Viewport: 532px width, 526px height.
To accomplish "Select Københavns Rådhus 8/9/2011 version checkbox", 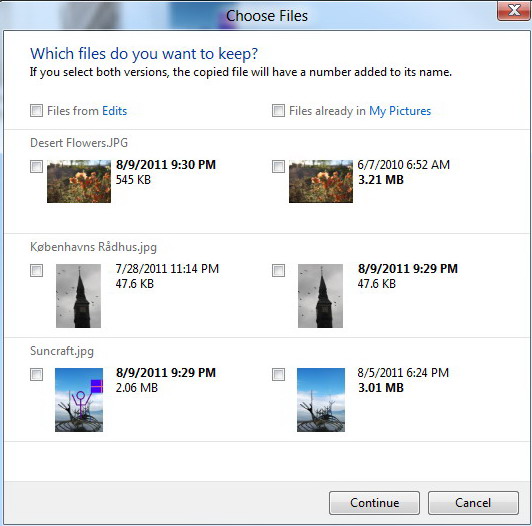I will (x=278, y=271).
